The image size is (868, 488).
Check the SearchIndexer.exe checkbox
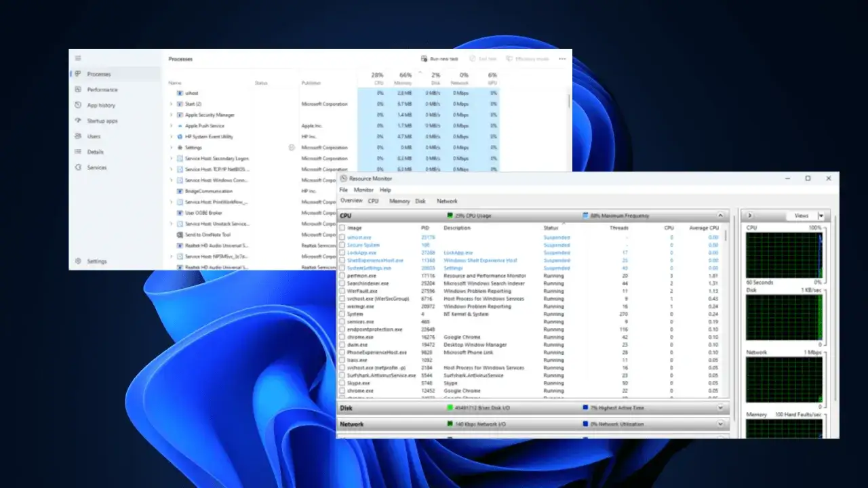[342, 283]
